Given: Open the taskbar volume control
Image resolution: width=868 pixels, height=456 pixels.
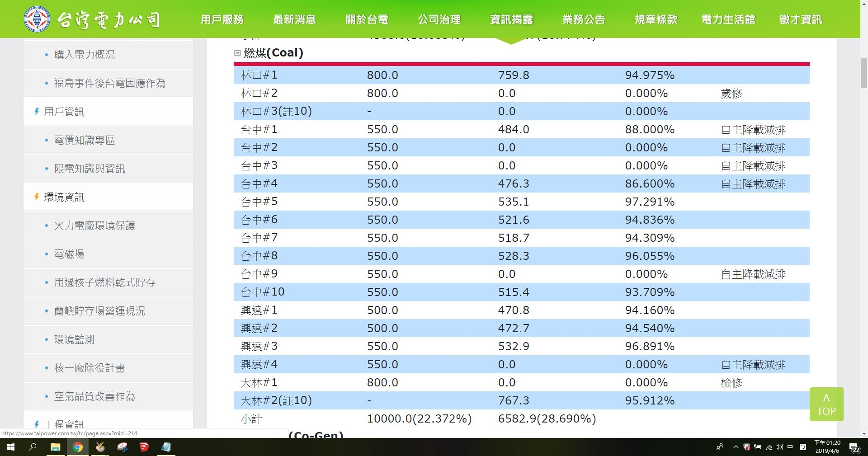Looking at the screenshot, I should pos(779,447).
